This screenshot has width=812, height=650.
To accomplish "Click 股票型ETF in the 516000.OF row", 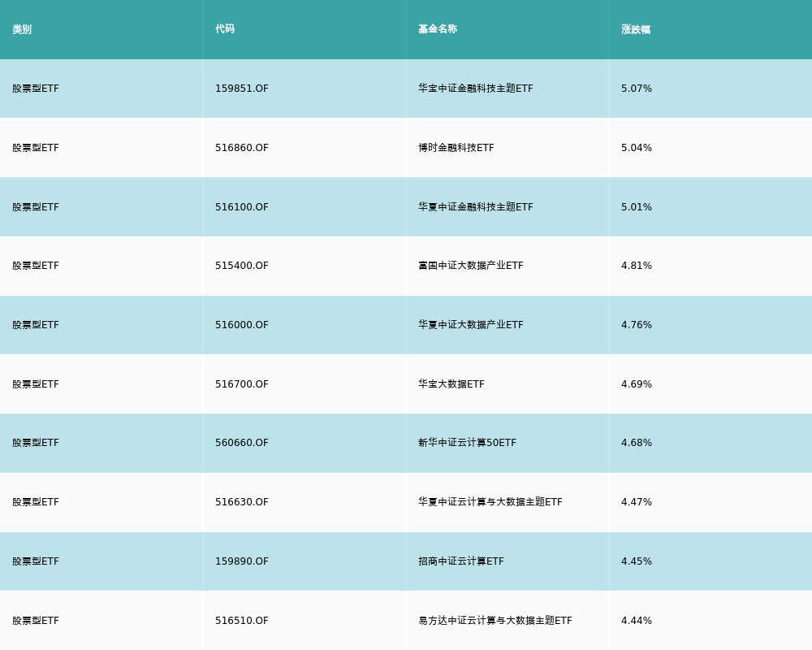I will click(36, 325).
